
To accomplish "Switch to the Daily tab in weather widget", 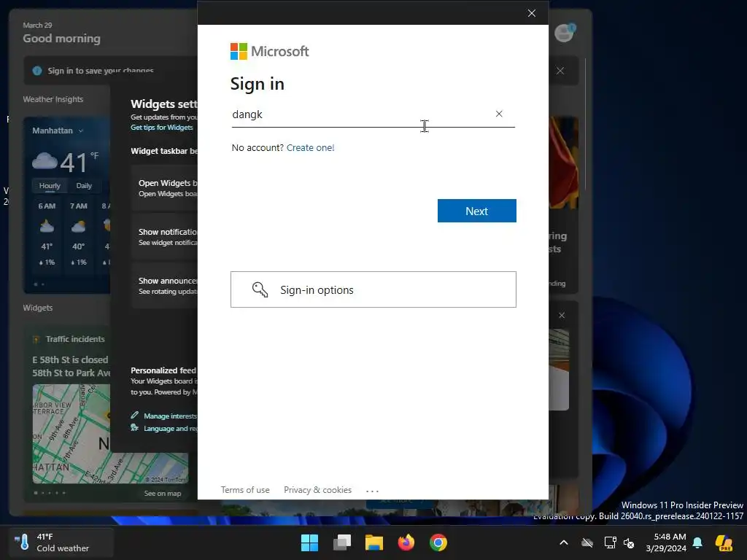I will (x=84, y=186).
